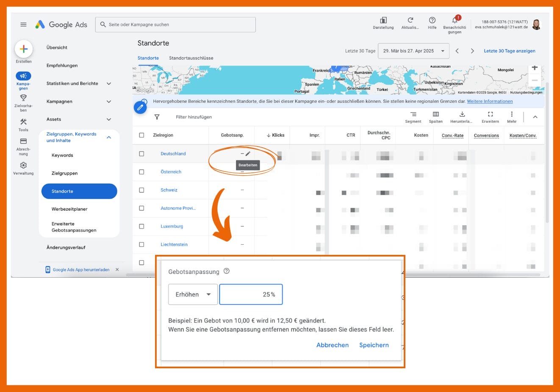The height and width of the screenshot is (392, 560).
Task: Select all rows with header checkbox
Action: coord(141,135)
